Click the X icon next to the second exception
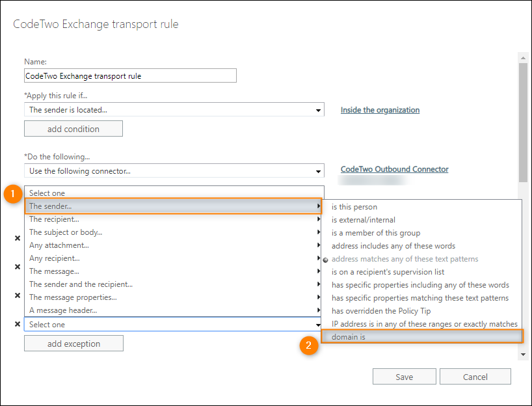The image size is (532, 406). pyautogui.click(x=18, y=267)
